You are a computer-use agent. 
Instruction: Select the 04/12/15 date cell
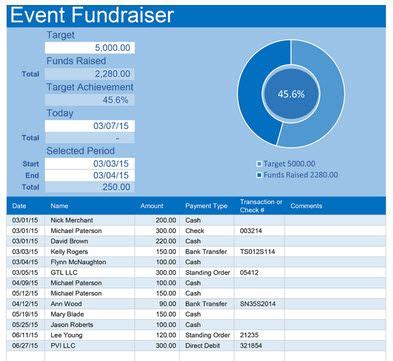[x=25, y=304]
